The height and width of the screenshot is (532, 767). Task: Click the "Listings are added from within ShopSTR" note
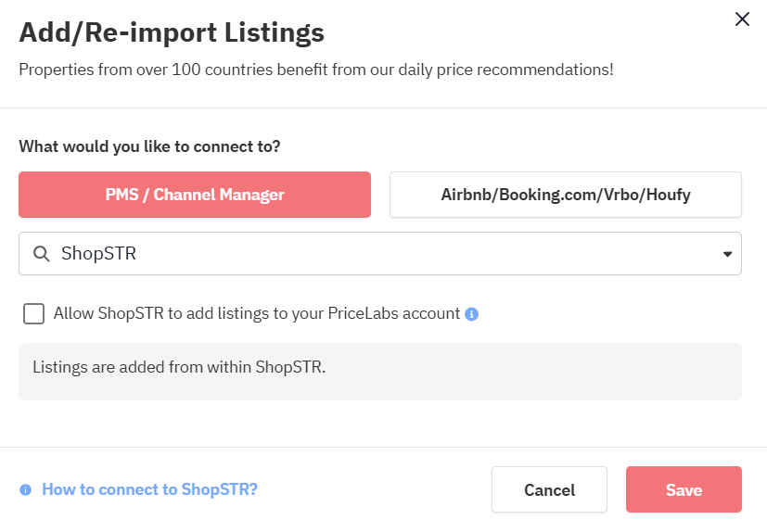(179, 367)
